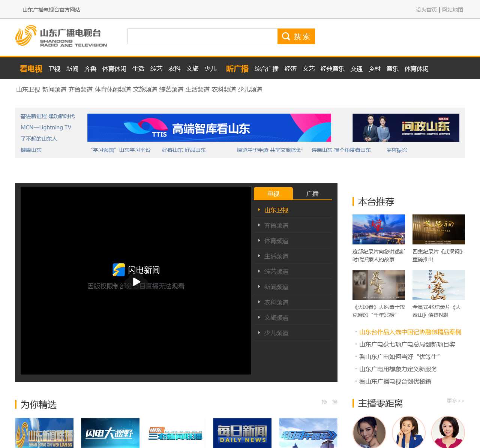480x448 pixels.
Task: Open the 山东新闻联播 program thumbnail
Action: tap(44, 433)
